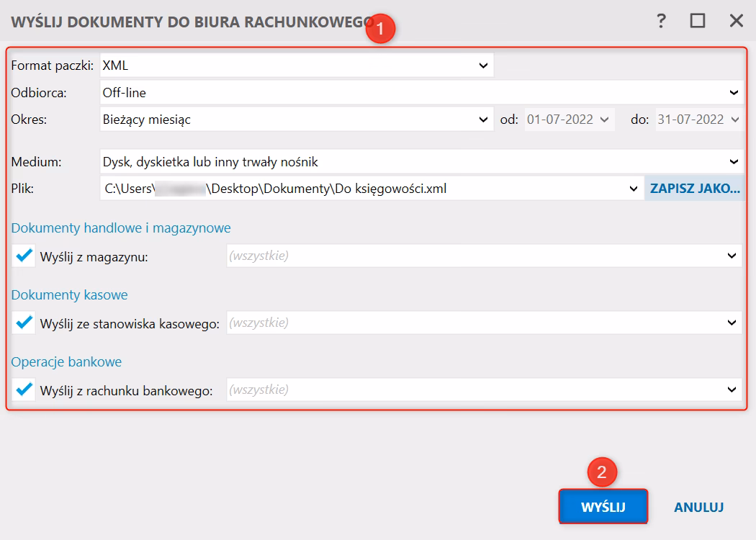
Task: Click the maximize window icon
Action: pos(699,22)
